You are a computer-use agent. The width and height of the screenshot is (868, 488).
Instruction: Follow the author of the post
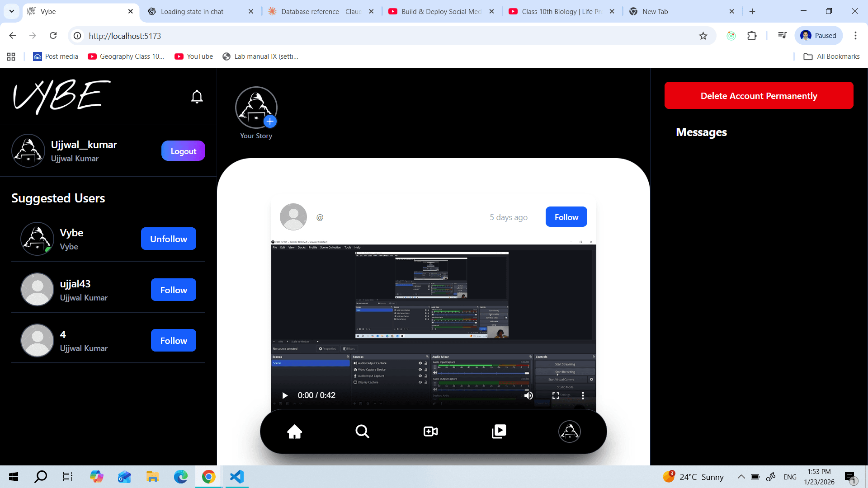pyautogui.click(x=566, y=216)
